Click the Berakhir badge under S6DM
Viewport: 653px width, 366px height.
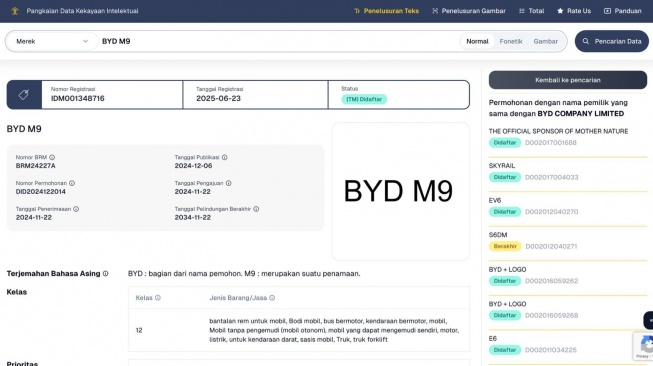point(505,246)
